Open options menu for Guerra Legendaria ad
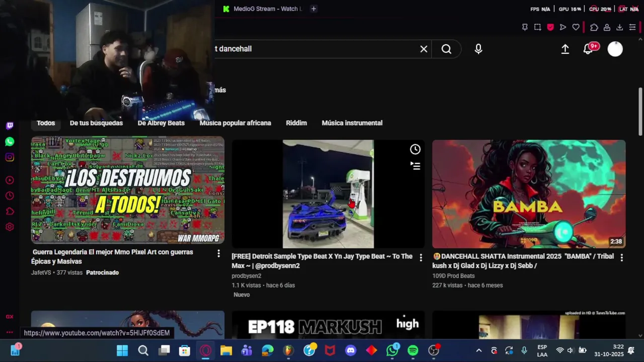 click(x=218, y=253)
